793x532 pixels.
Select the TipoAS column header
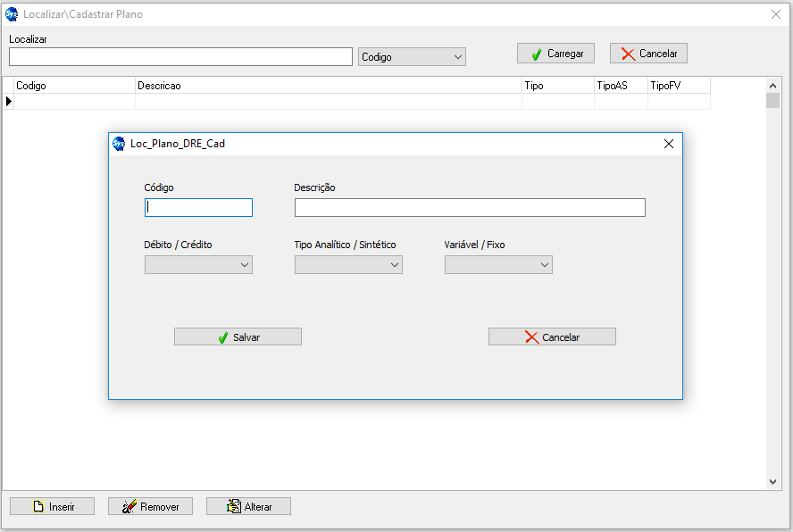(621, 86)
